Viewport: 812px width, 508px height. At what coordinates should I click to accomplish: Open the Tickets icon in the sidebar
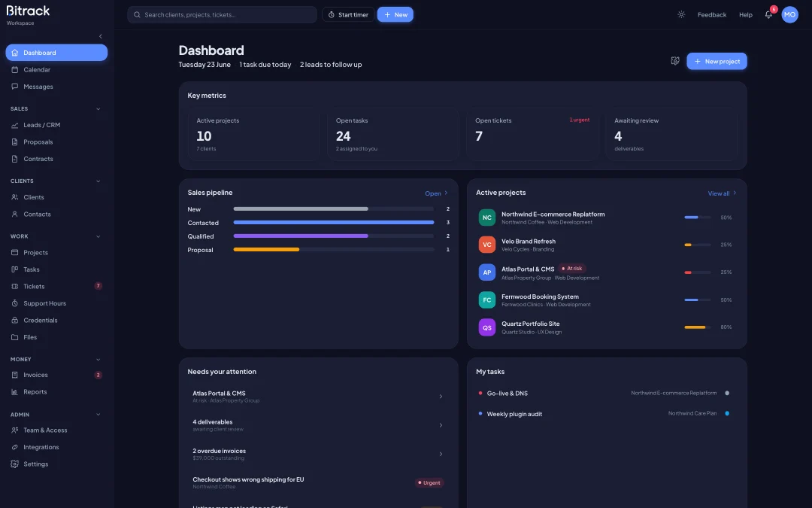click(x=14, y=286)
